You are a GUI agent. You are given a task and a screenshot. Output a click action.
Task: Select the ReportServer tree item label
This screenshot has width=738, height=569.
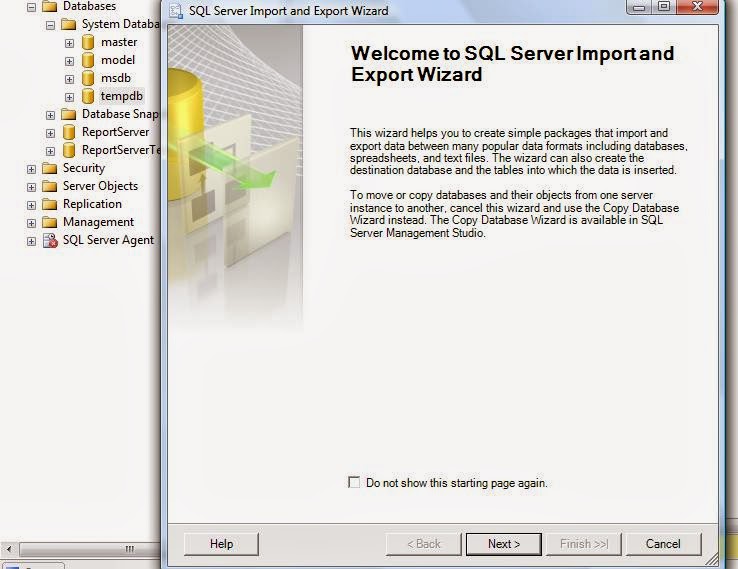(x=115, y=132)
